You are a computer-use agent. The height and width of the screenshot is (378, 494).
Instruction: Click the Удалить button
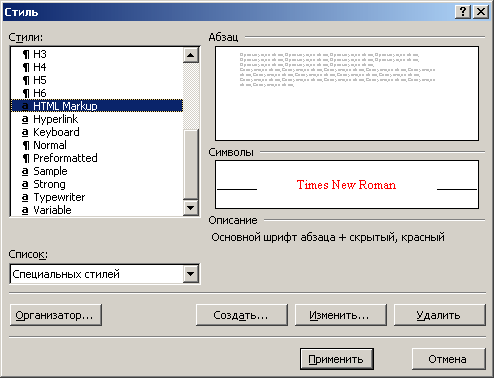439,315
